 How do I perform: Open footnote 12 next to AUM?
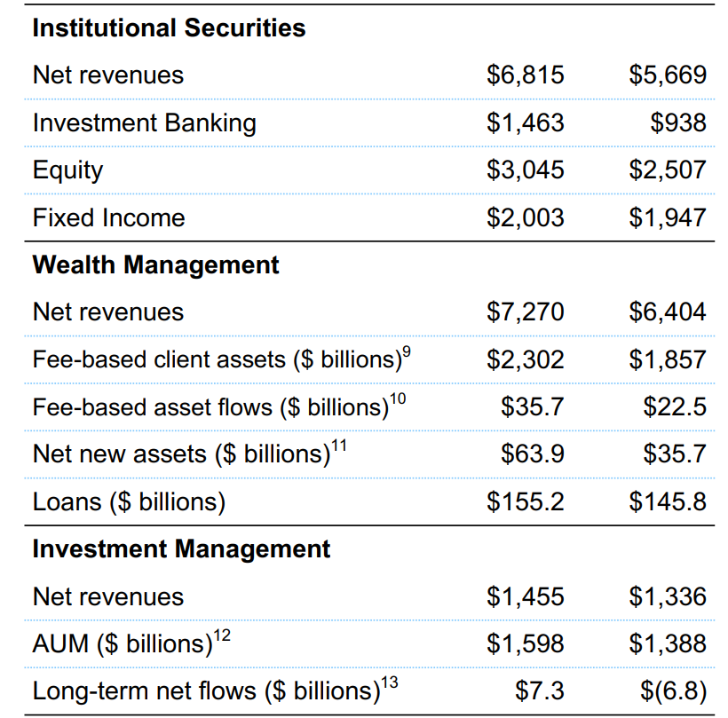pyautogui.click(x=222, y=635)
